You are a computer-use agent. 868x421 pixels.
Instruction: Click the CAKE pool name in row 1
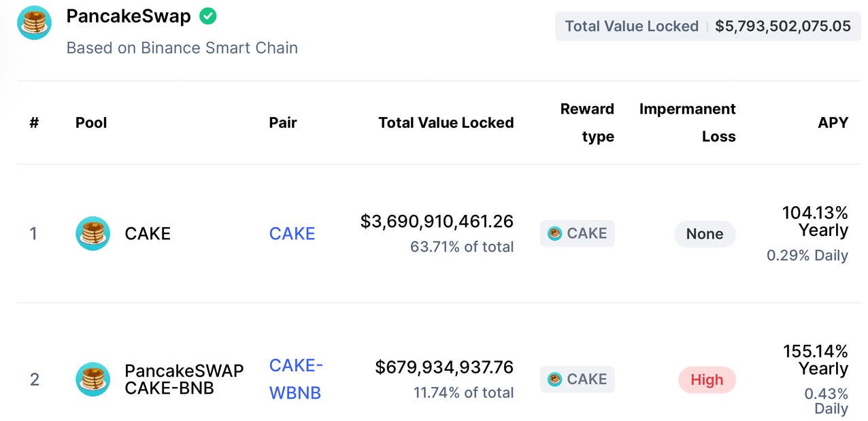coord(148,233)
